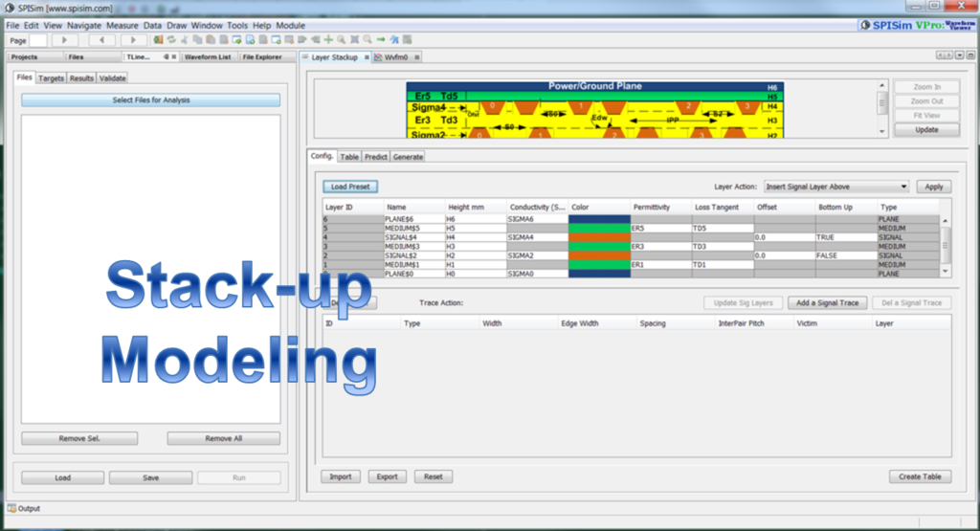Viewport: 980px width, 531px height.
Task: Switch to the Targets tab
Action: [x=51, y=78]
